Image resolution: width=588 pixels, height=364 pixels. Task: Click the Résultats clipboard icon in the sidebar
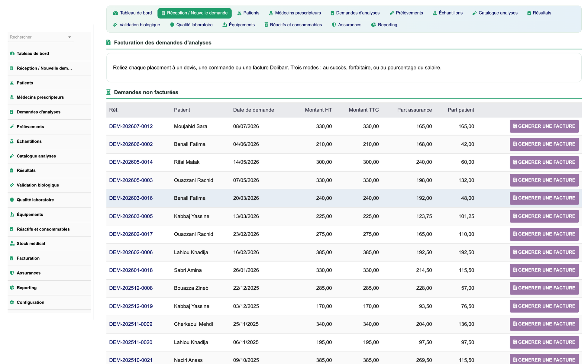pyautogui.click(x=11, y=170)
